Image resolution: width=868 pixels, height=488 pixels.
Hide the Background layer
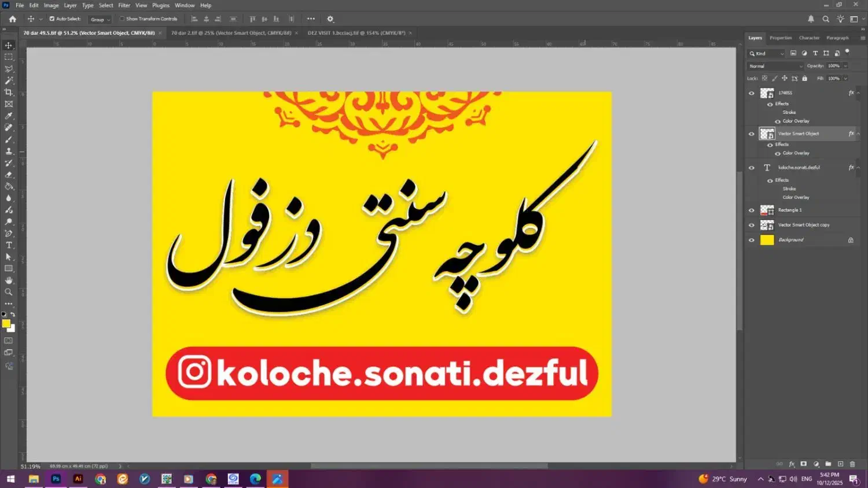[x=752, y=240]
